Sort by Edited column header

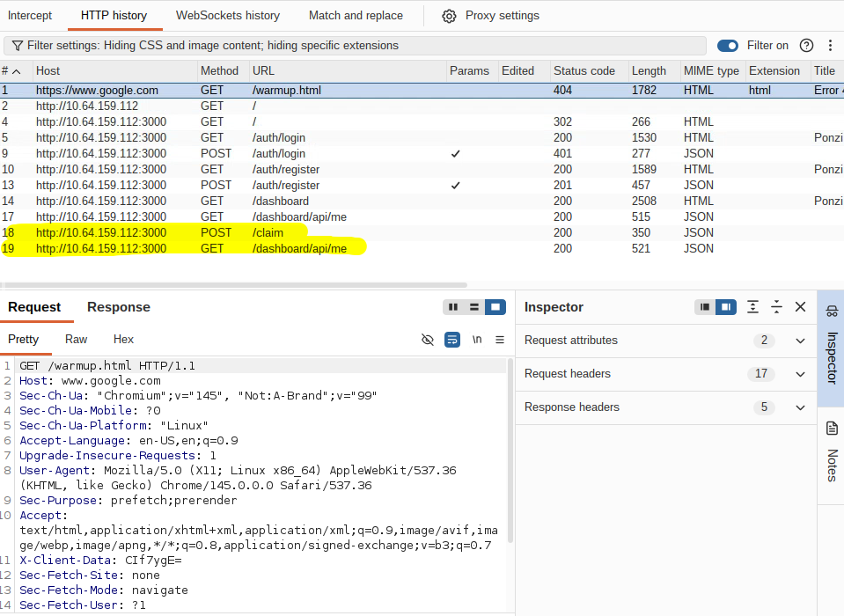(525, 71)
